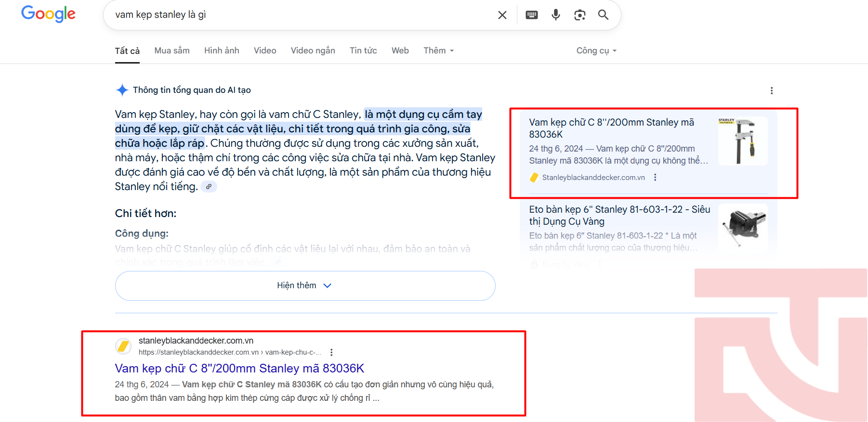Click the C-clamp product thumbnail
Screen dimensions: 868x422
[743, 141]
